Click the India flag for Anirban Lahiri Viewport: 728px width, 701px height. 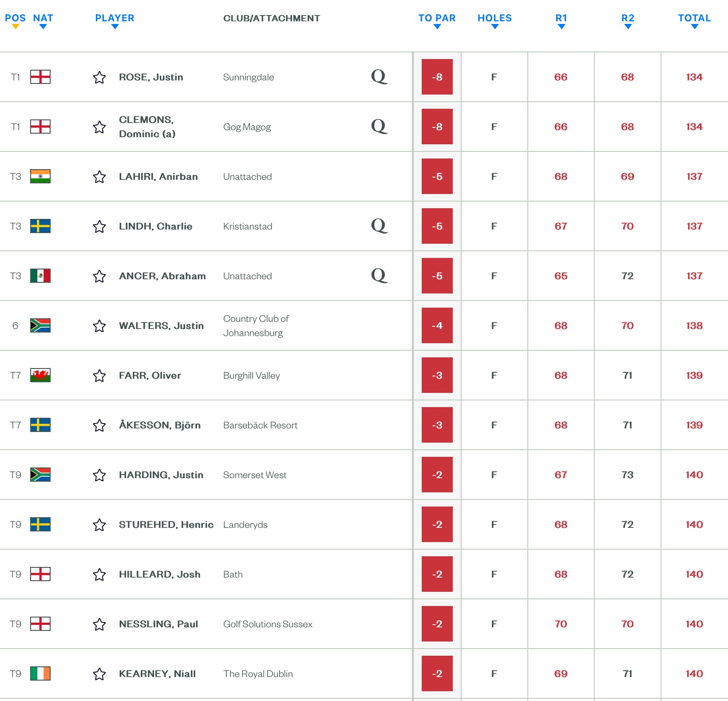click(x=40, y=176)
